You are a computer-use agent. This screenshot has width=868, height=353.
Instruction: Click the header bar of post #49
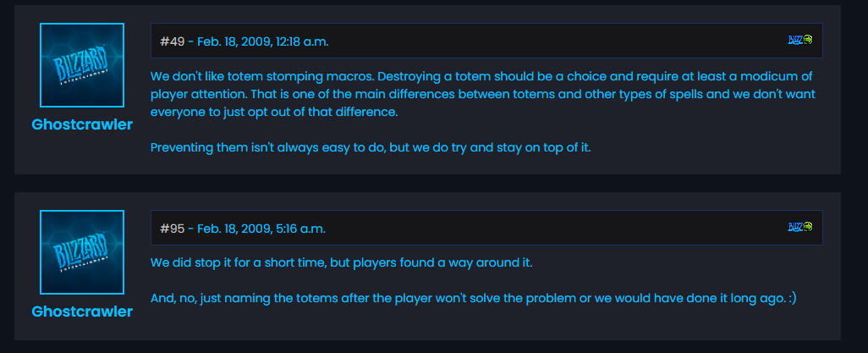550,41
